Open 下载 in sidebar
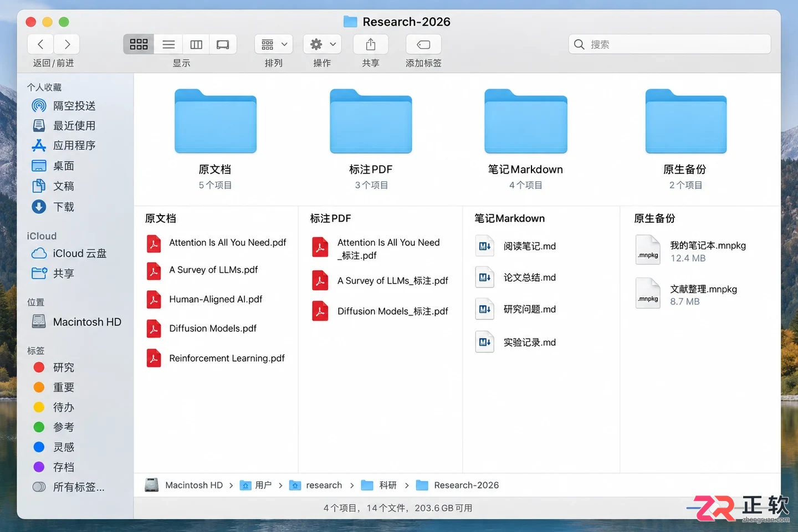Viewport: 798px width, 532px height. tap(53, 207)
